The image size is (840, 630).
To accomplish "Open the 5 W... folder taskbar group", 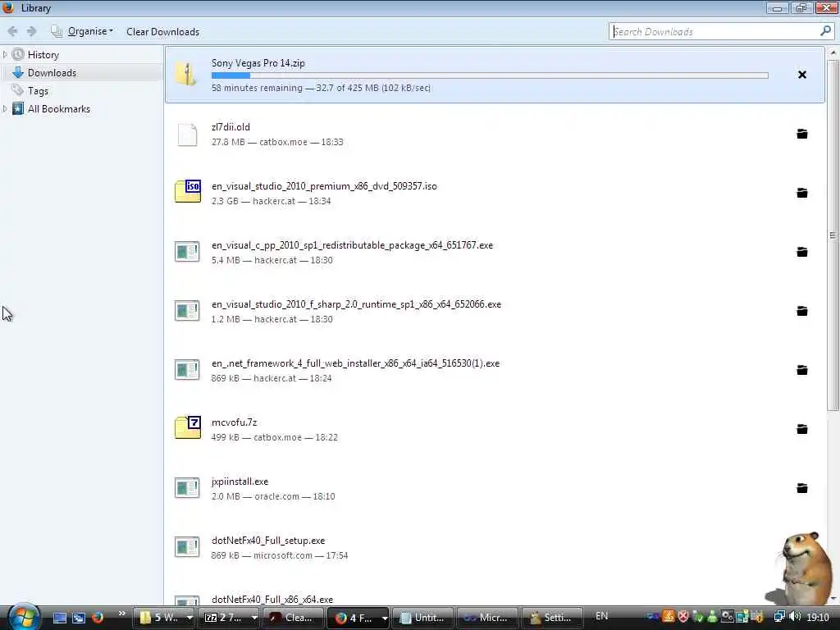I will [x=165, y=618].
